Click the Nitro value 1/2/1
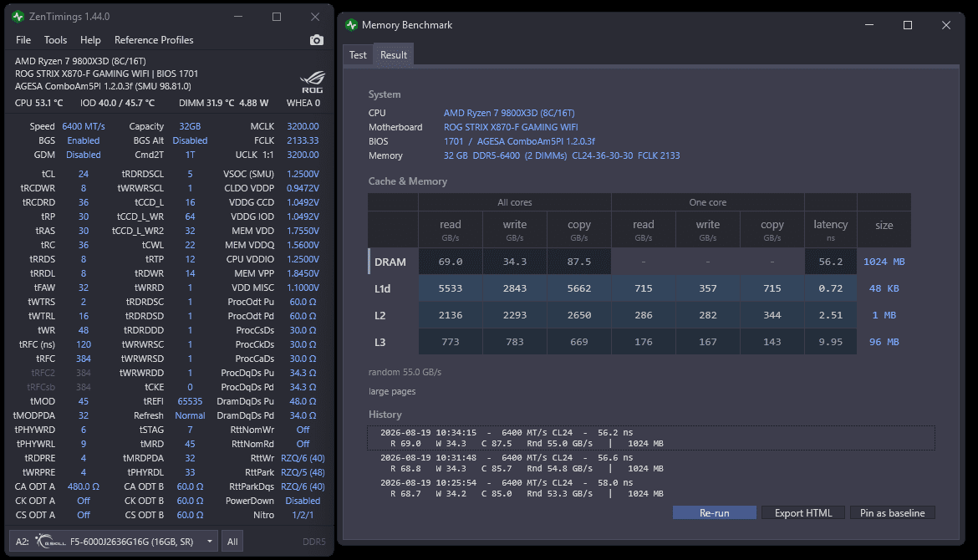The image size is (978, 560). click(x=303, y=515)
